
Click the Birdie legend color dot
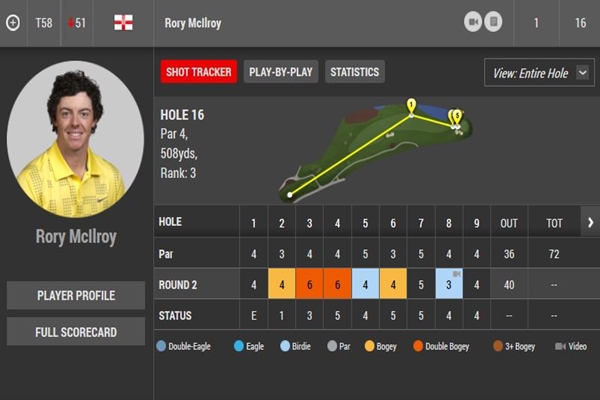pyautogui.click(x=285, y=347)
